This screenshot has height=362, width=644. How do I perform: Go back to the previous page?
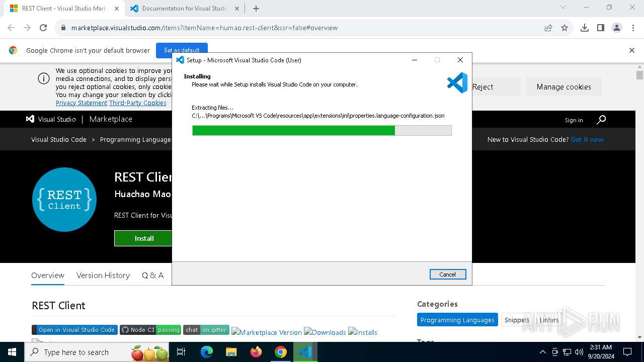(x=11, y=28)
